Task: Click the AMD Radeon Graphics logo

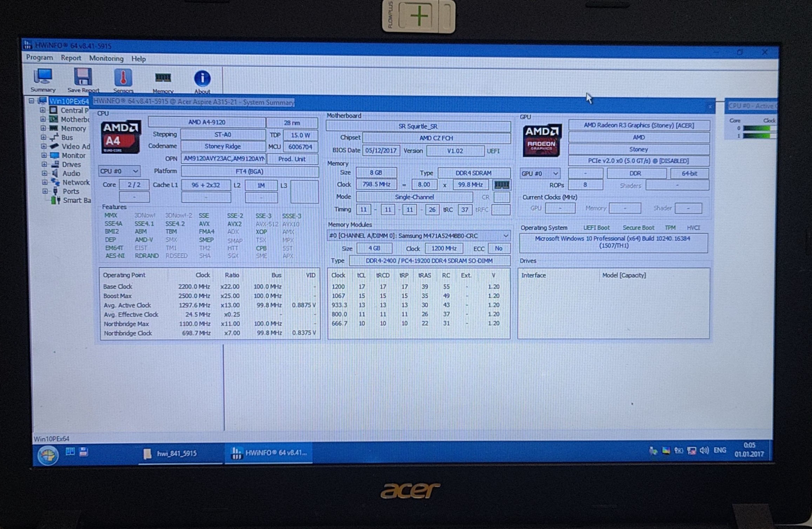Action: 542,140
